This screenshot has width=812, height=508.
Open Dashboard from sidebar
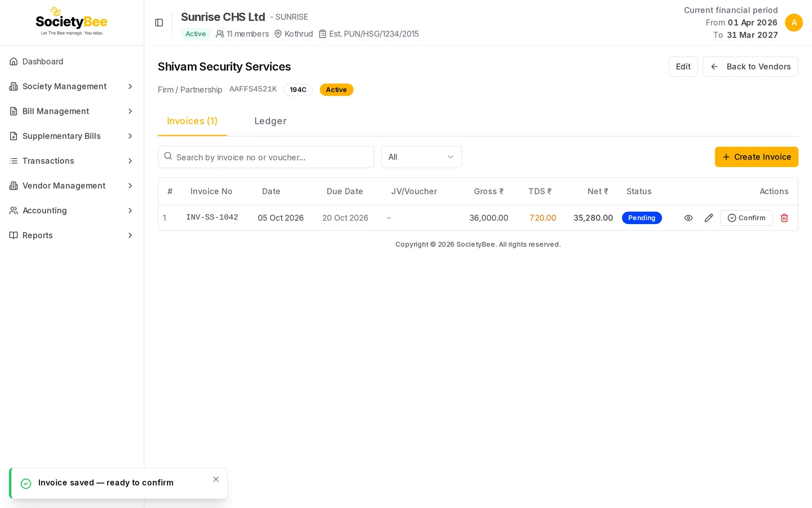pos(72,61)
